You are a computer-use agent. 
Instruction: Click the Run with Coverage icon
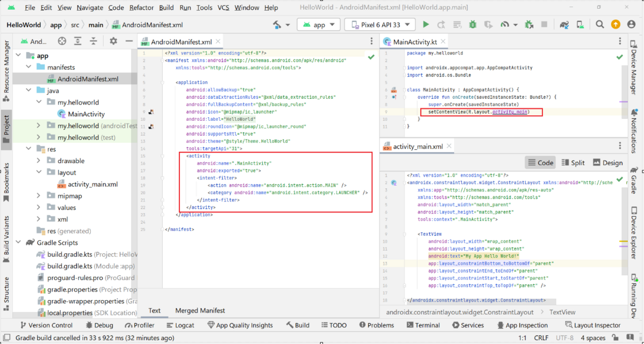coord(488,25)
